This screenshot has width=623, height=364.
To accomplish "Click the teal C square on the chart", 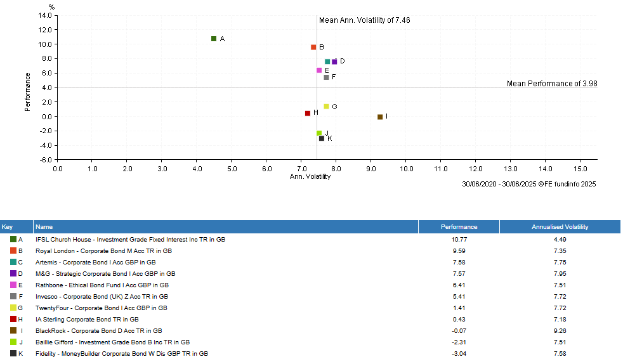I will point(327,62).
